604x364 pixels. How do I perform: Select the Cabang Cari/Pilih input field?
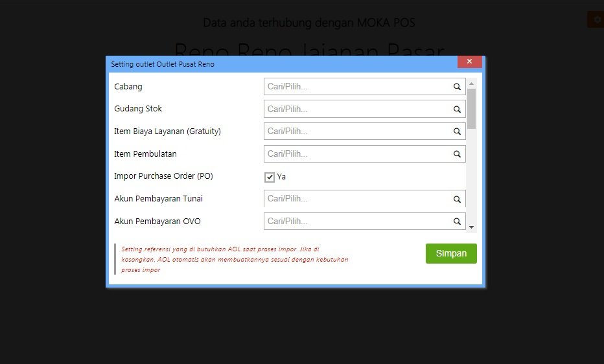pos(356,87)
